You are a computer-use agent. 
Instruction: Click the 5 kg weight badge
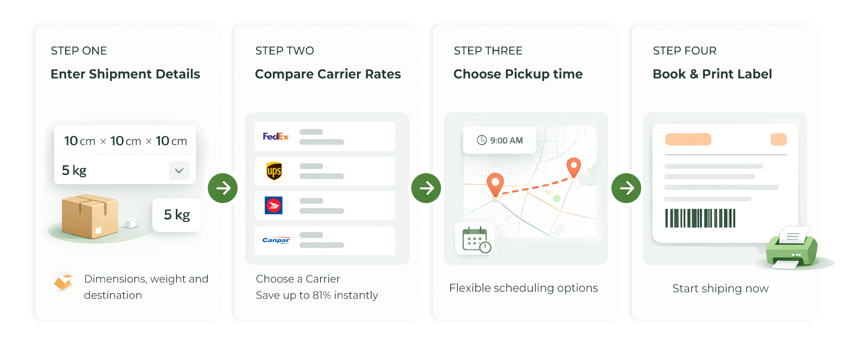click(x=177, y=215)
